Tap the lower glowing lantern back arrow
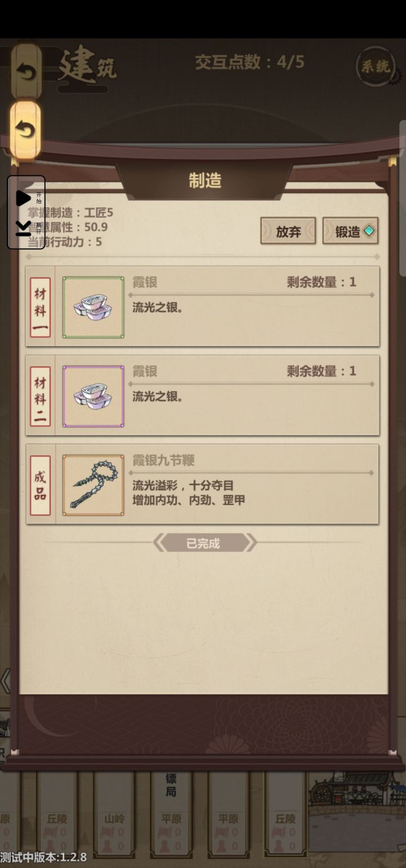Image resolution: width=406 pixels, height=868 pixels. [x=25, y=130]
